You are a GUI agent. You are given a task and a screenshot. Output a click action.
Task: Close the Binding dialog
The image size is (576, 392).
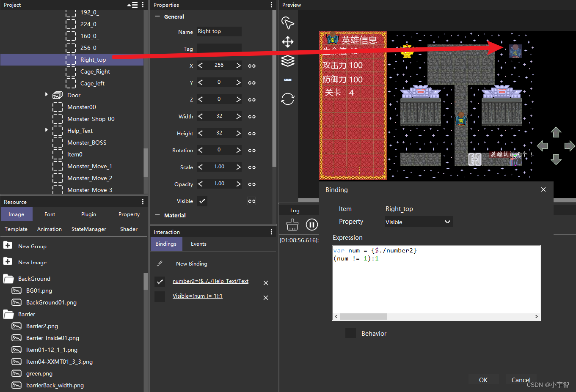[x=543, y=189]
